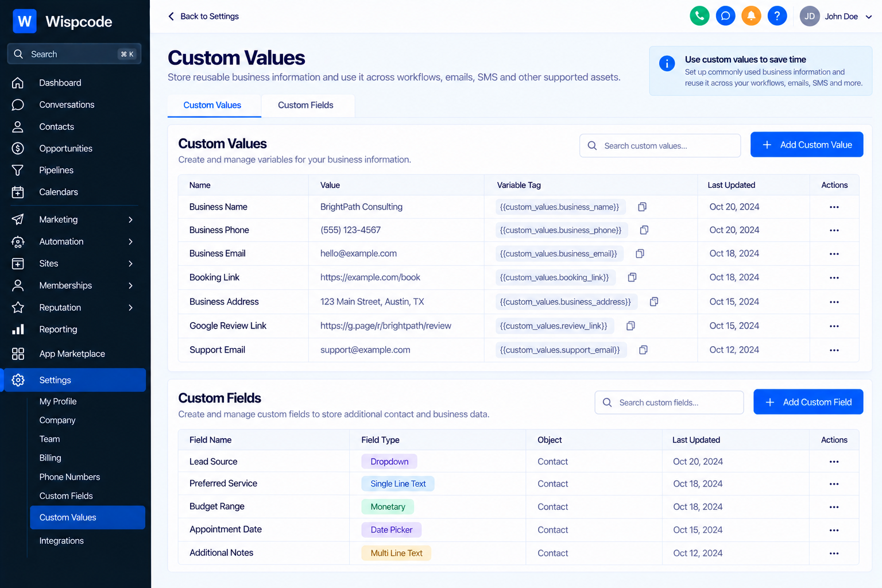Open Integrations settings submenu item
The width and height of the screenshot is (882, 588).
tap(61, 541)
